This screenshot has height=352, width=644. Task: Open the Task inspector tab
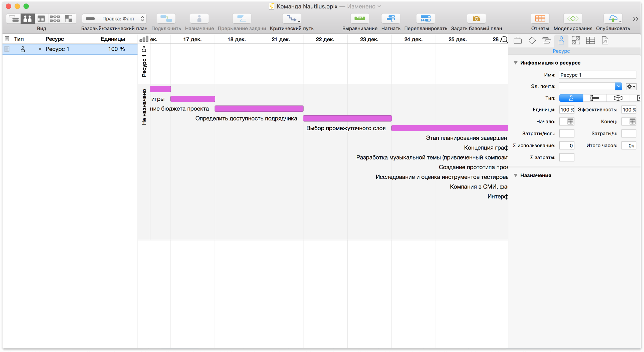click(547, 40)
